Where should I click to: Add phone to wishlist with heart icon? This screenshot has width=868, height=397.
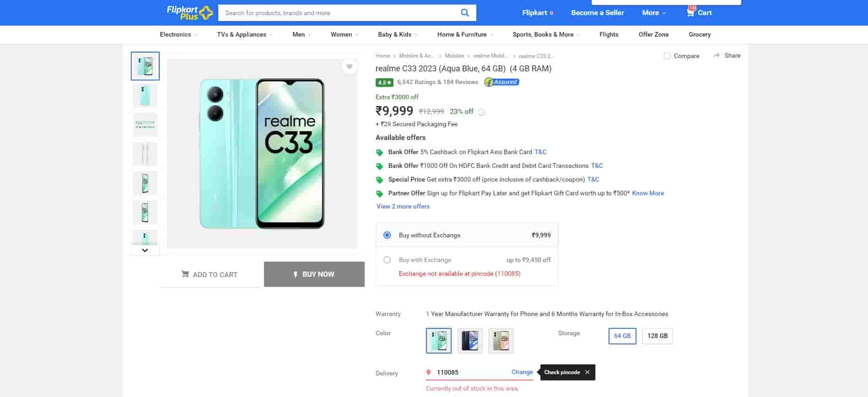(x=349, y=67)
